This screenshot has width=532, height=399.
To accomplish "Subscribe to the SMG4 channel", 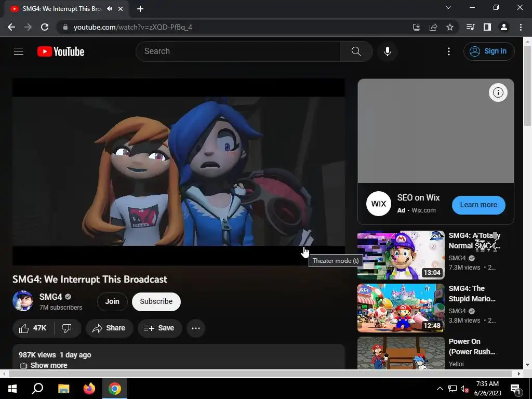I will click(x=156, y=301).
